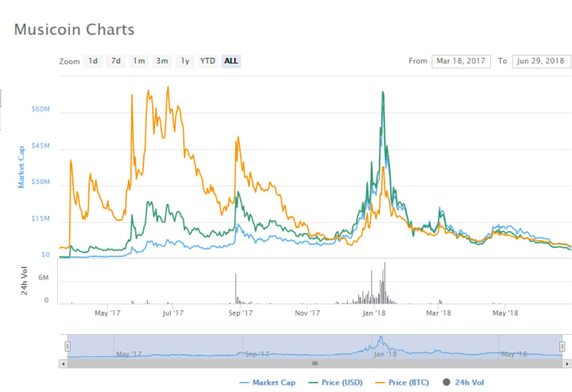
Task: Click the navigator scrollbar right arrow
Action: (x=567, y=363)
